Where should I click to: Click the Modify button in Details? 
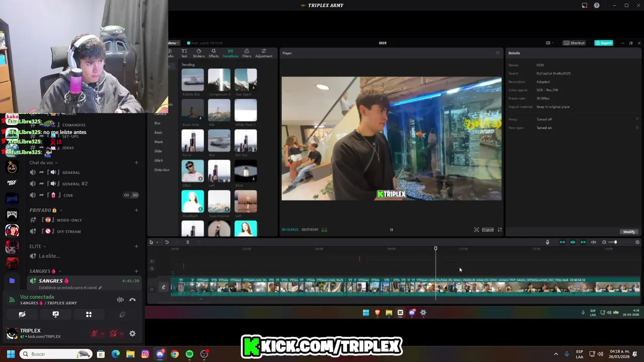629,232
